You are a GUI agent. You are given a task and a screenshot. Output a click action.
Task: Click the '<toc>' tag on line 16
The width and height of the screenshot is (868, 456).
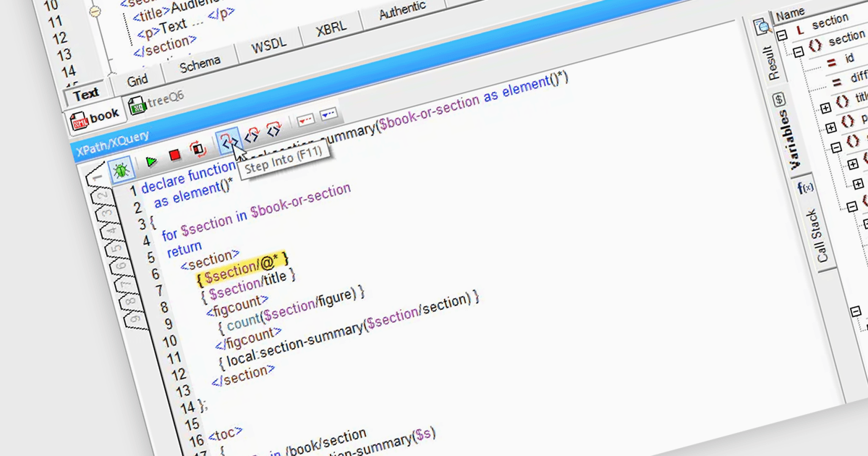click(x=226, y=434)
